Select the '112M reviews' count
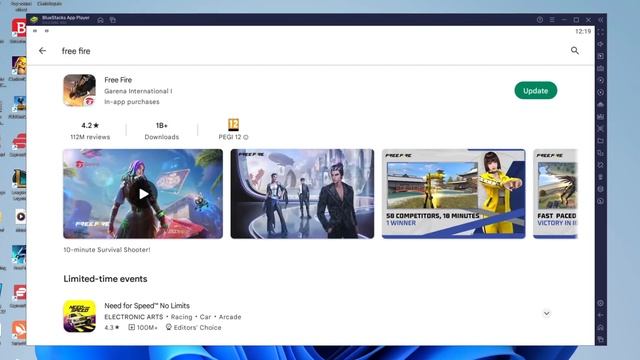The height and width of the screenshot is (360, 640). tap(90, 137)
